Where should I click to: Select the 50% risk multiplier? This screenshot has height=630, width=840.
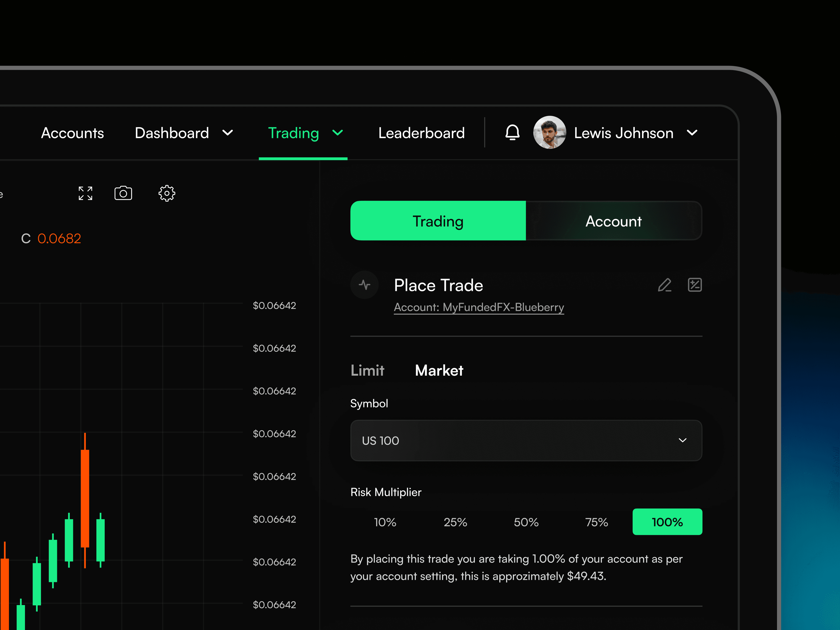[x=526, y=522]
